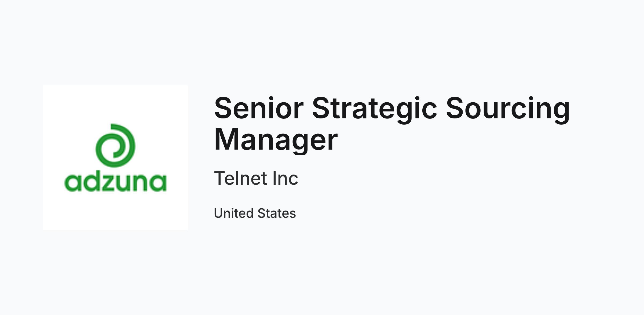The width and height of the screenshot is (644, 315).
Task: Click the word States in location
Action: click(277, 213)
